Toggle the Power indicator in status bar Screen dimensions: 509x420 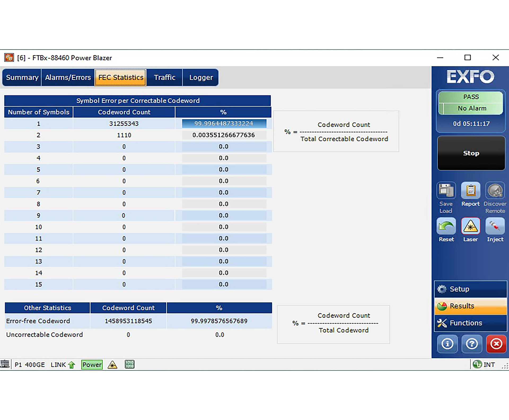point(91,364)
